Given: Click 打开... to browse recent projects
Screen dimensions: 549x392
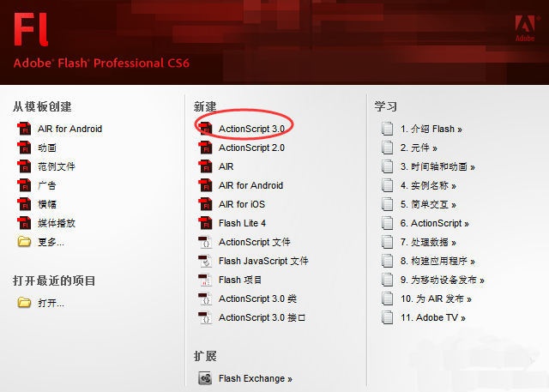Looking at the screenshot, I should 51,303.
